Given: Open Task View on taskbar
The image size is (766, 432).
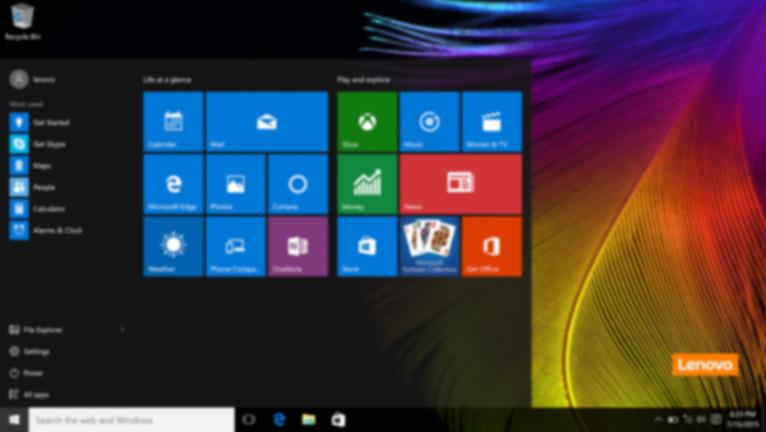Looking at the screenshot, I should pos(249,420).
